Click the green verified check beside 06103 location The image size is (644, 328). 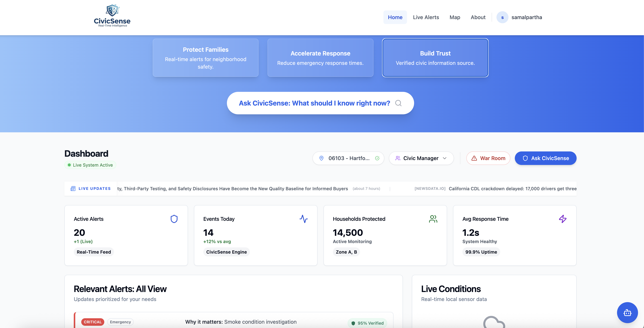pyautogui.click(x=377, y=158)
